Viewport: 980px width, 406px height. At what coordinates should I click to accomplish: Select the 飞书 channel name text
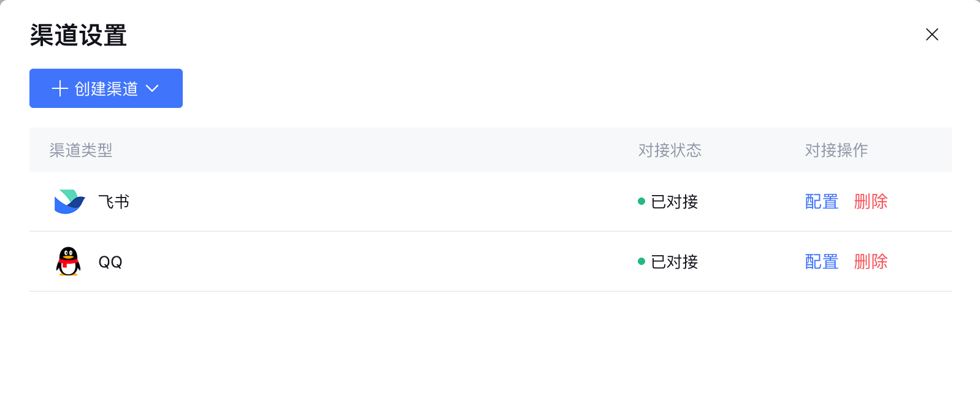(114, 202)
